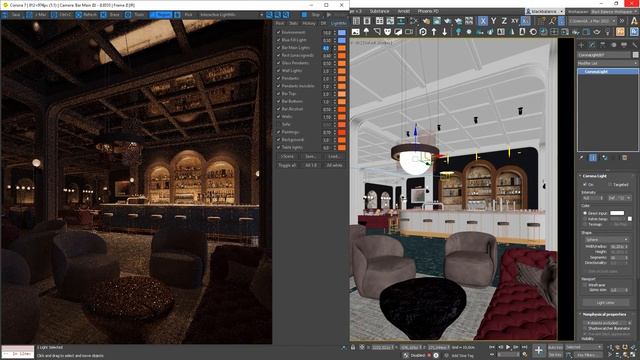Uncheck the Wall Lights layer
Viewport: 640px width, 360px height.
pyautogui.click(x=278, y=71)
